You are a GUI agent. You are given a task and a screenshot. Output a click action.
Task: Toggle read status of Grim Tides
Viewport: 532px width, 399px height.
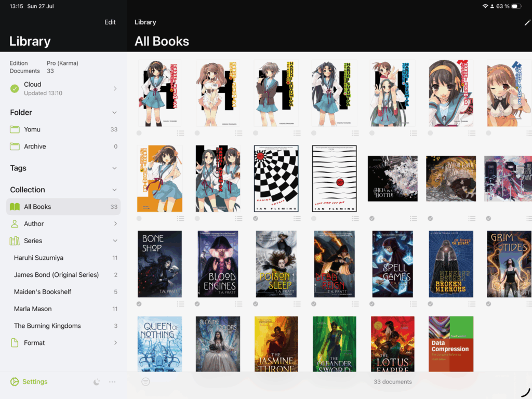pos(488,304)
